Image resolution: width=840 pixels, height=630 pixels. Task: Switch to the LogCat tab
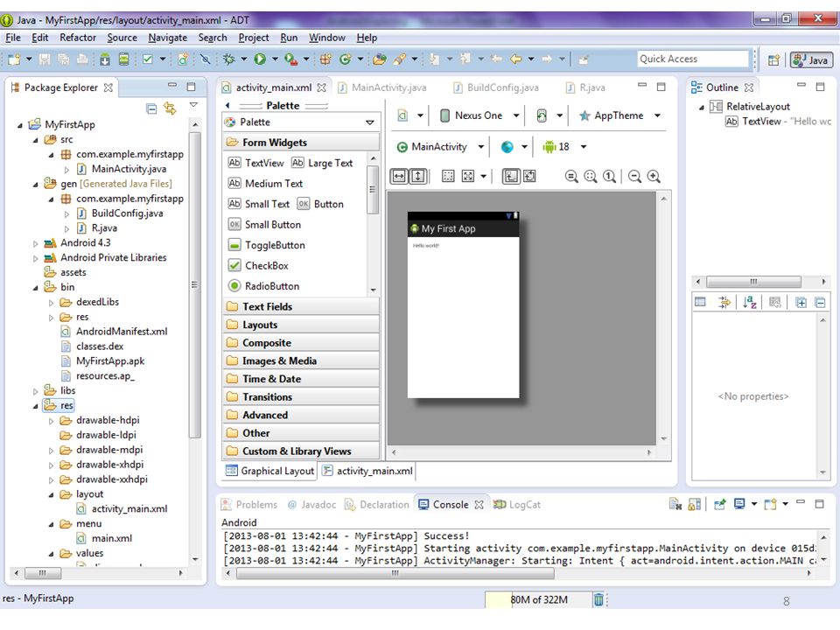[517, 505]
